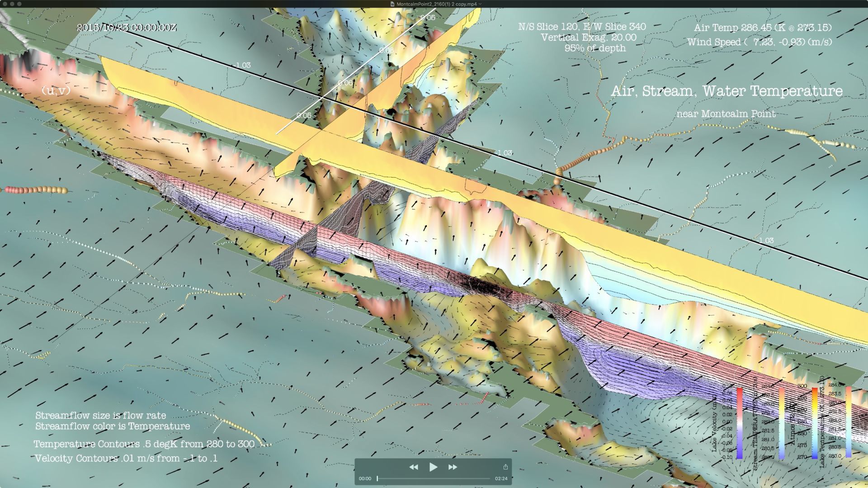Click the Stream Temperature color bar legend
The height and width of the screenshot is (488, 868).
point(782,423)
